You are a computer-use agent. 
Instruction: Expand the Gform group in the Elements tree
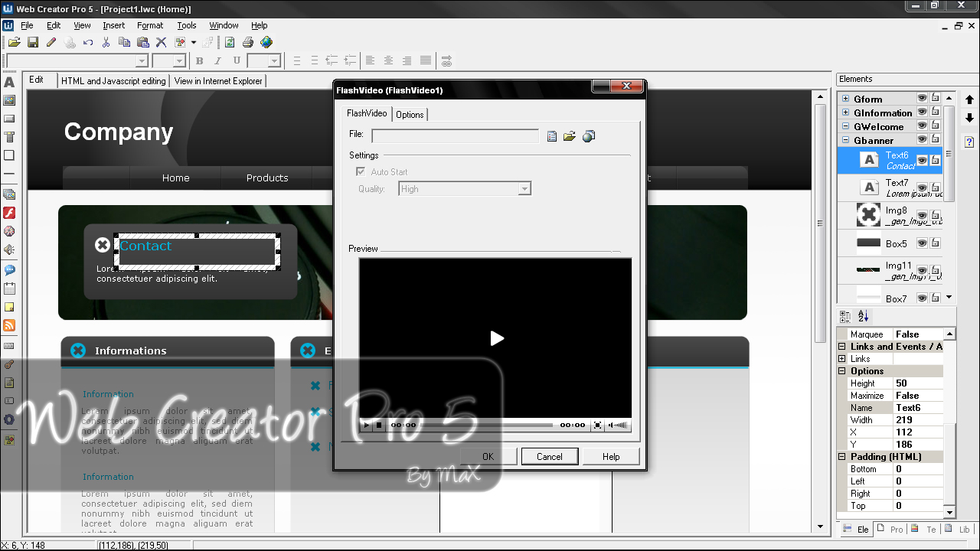[x=846, y=99]
